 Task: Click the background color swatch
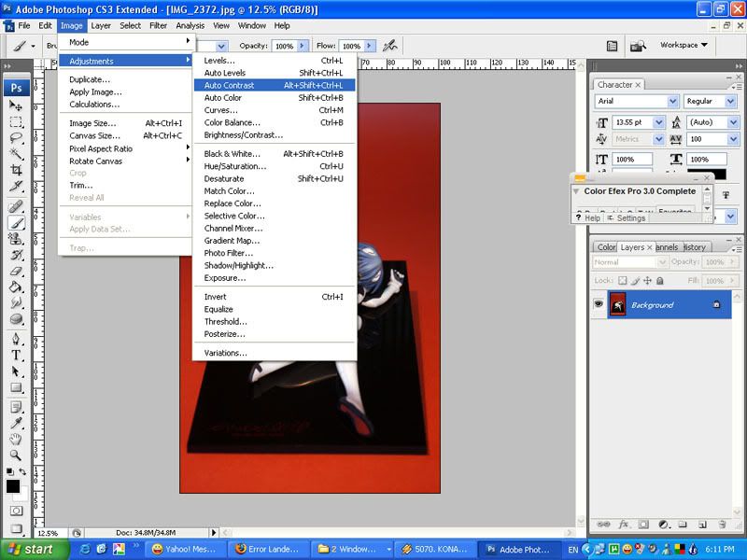pos(24,496)
